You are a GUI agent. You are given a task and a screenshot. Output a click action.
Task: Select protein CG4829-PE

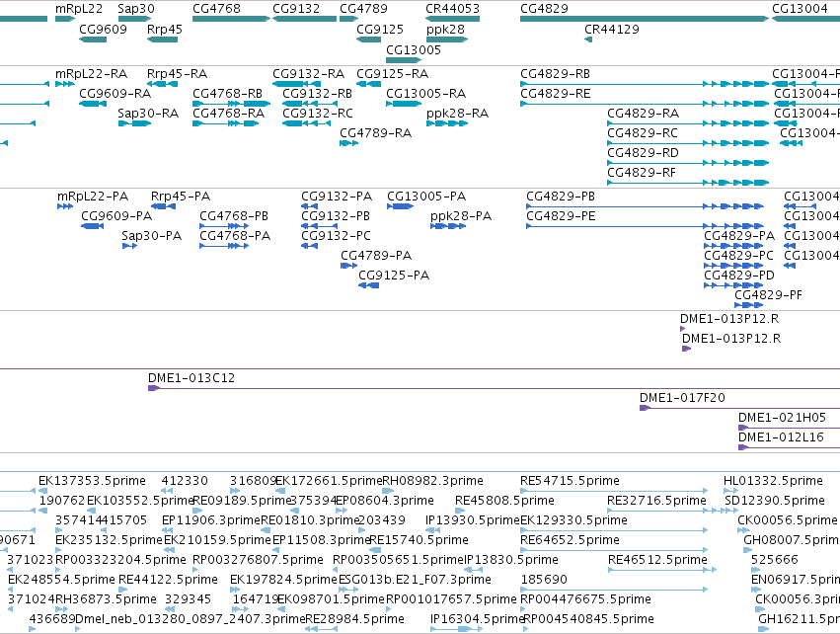(x=645, y=226)
